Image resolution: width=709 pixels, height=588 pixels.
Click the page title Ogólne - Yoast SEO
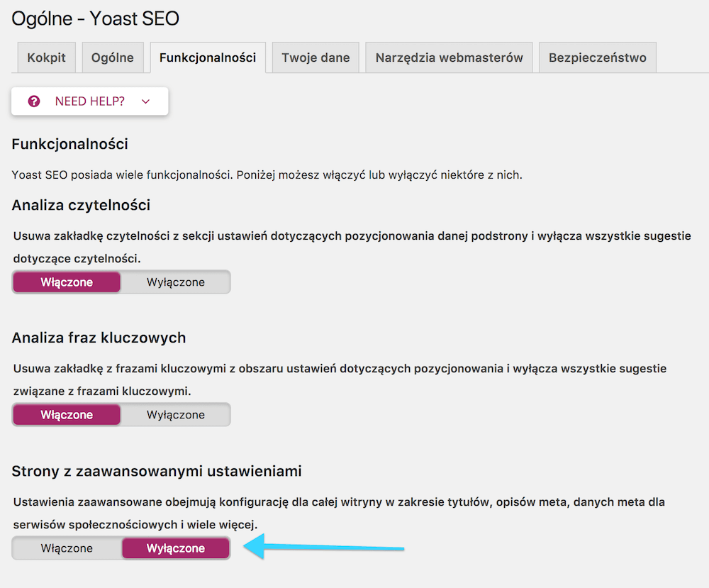(96, 18)
